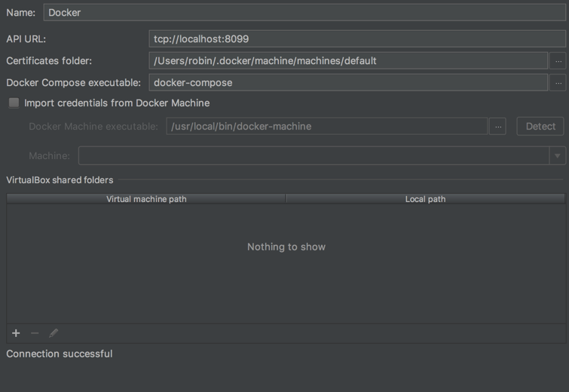569x392 pixels.
Task: Click the pencil icon to edit shared folder
Action: point(54,333)
